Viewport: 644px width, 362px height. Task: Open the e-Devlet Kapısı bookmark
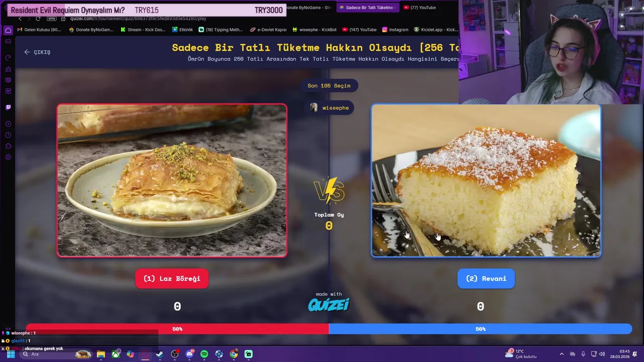coord(268,30)
